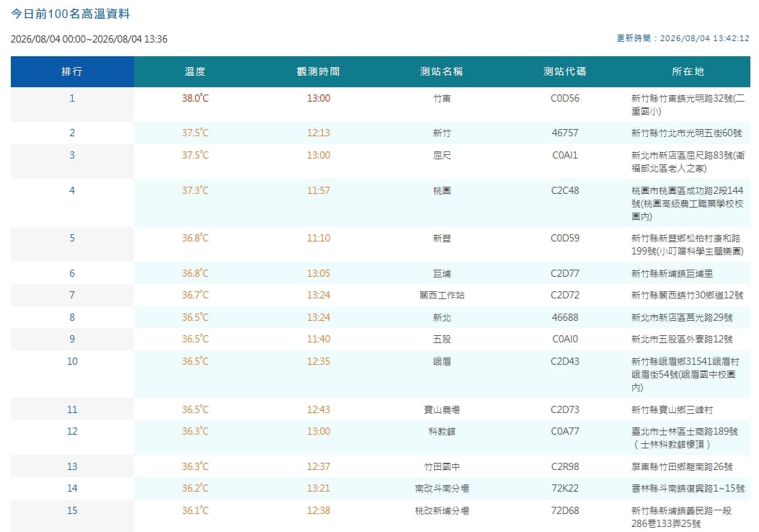Screen dimensions: 759x532
Task: Select the page title 今日前100名高溫資料
Action: coord(70,14)
